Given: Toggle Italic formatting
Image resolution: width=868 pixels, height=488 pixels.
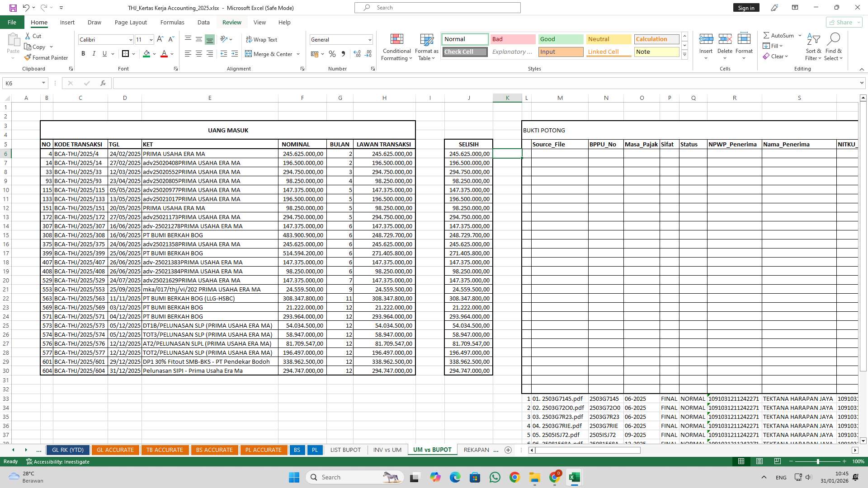Looking at the screenshot, I should coord(94,54).
